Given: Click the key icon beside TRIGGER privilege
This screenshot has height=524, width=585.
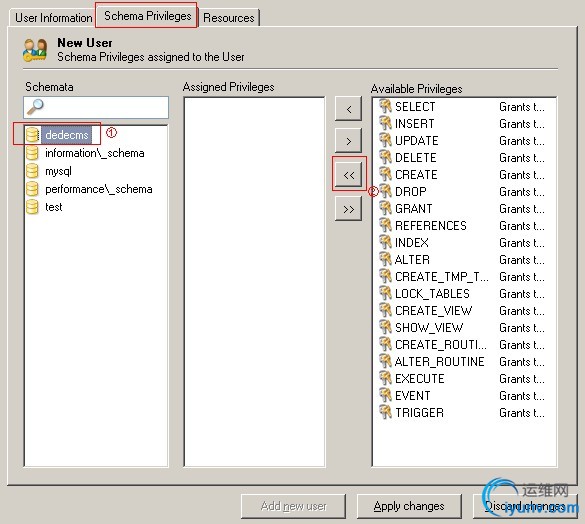Looking at the screenshot, I should [x=385, y=412].
